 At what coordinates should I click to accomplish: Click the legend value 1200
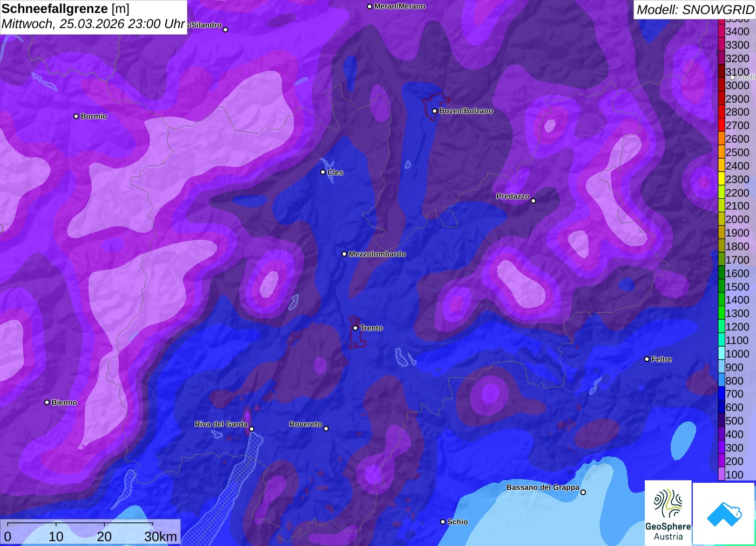737,327
